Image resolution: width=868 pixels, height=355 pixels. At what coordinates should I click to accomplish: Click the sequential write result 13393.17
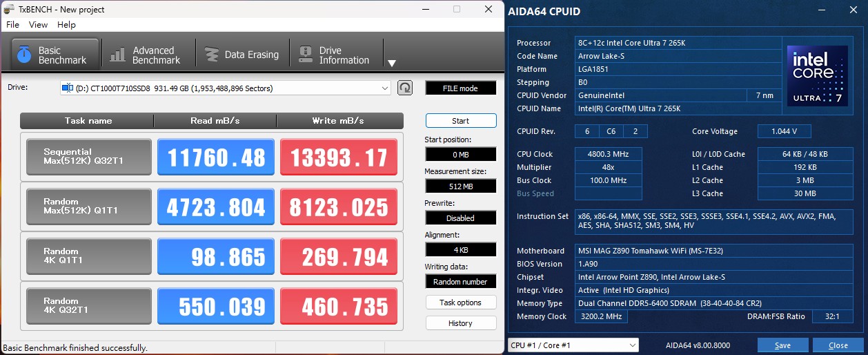pyautogui.click(x=339, y=157)
